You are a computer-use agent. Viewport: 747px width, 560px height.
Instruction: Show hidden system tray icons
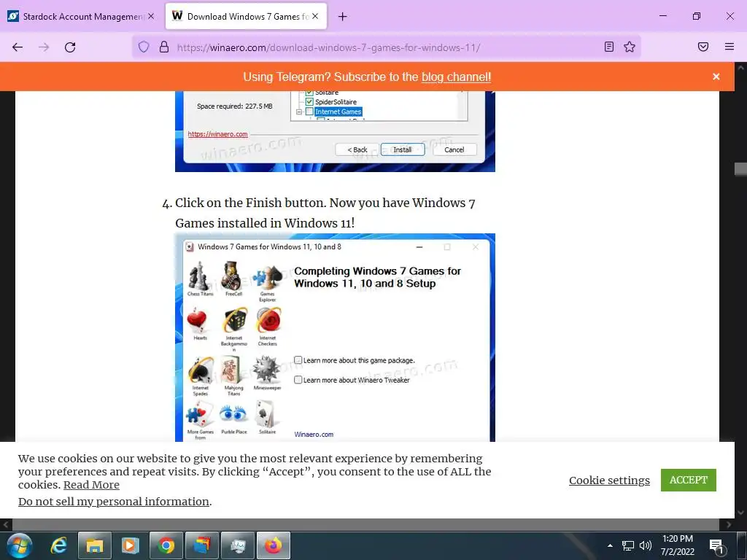(610, 545)
